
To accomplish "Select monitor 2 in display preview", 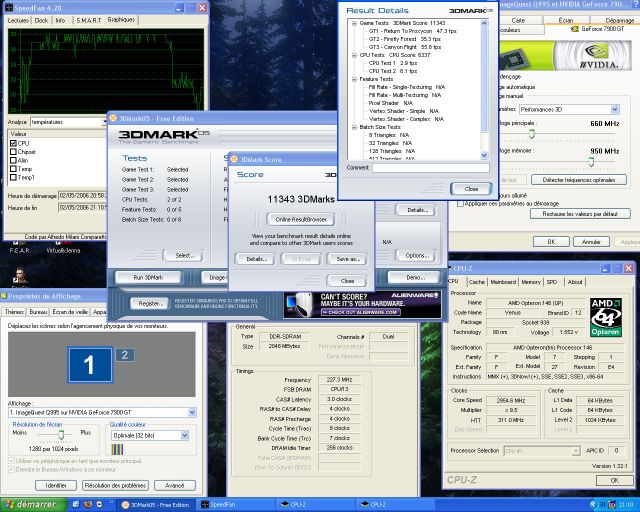I will [x=125, y=355].
